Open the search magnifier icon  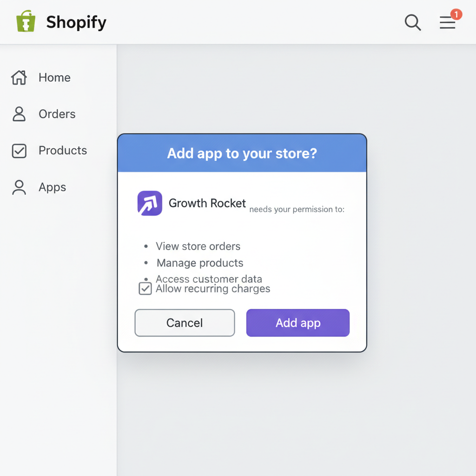click(412, 22)
